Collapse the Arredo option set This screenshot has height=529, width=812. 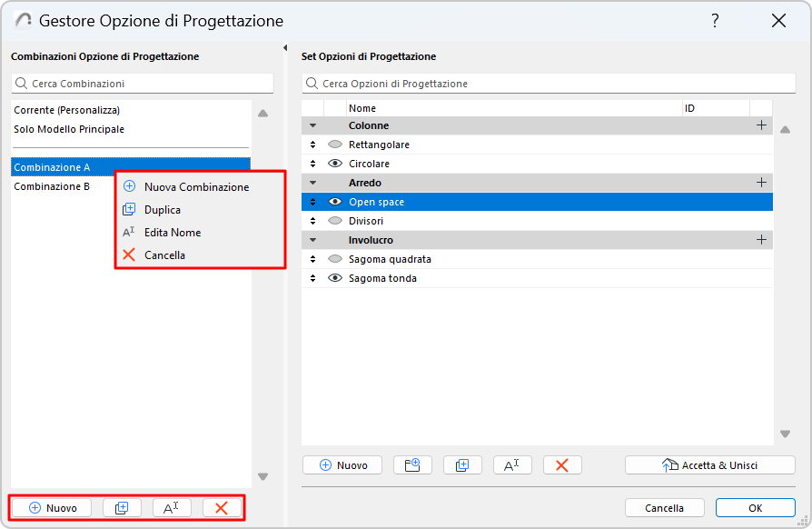click(x=313, y=183)
